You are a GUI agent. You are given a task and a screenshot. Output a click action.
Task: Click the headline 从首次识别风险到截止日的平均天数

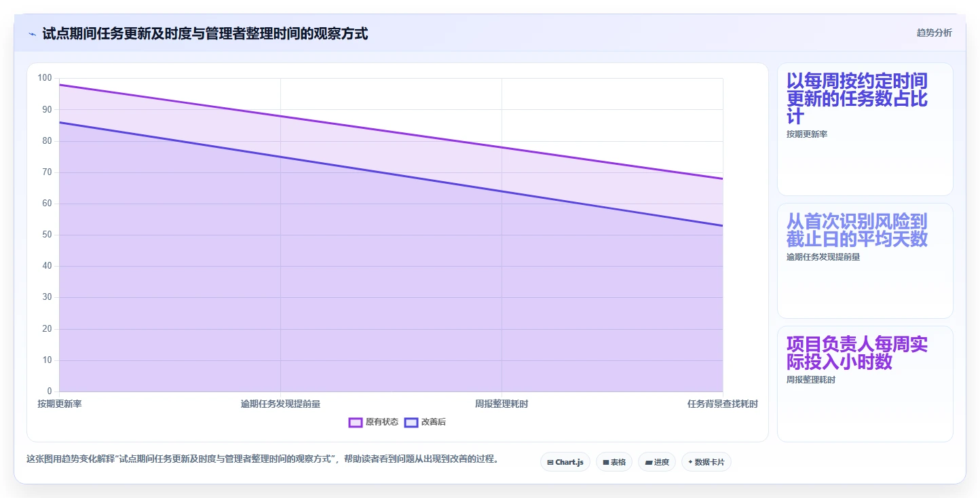(x=856, y=231)
